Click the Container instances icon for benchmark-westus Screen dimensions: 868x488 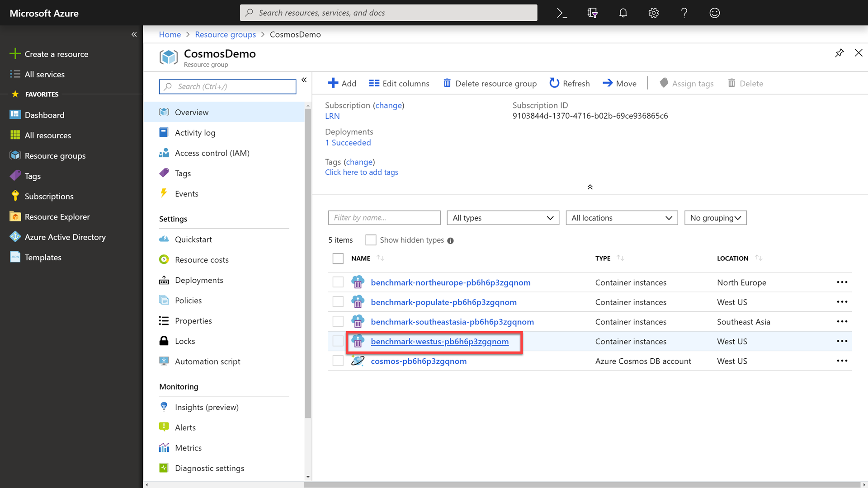(x=359, y=341)
